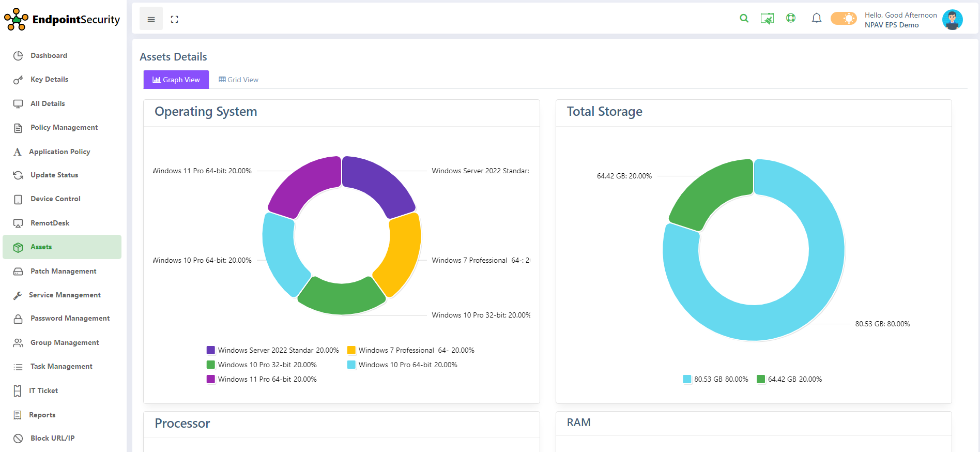Toggle fullscreen mode icon

coord(174,19)
